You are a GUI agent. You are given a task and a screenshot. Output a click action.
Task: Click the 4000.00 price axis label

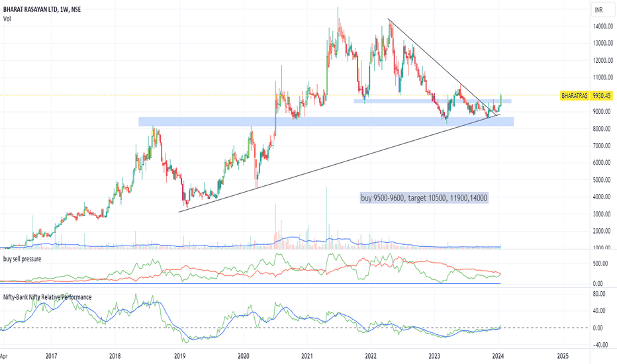pyautogui.click(x=602, y=197)
